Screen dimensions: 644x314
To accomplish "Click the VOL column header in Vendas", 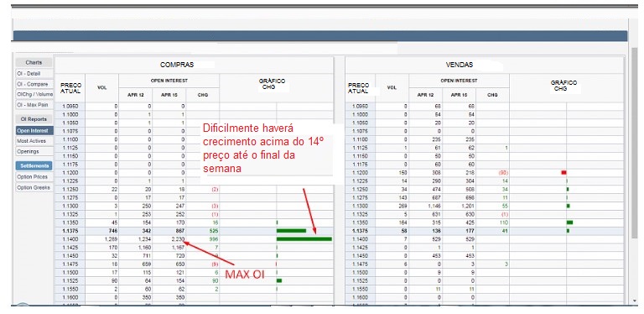I will pyautogui.click(x=392, y=88).
